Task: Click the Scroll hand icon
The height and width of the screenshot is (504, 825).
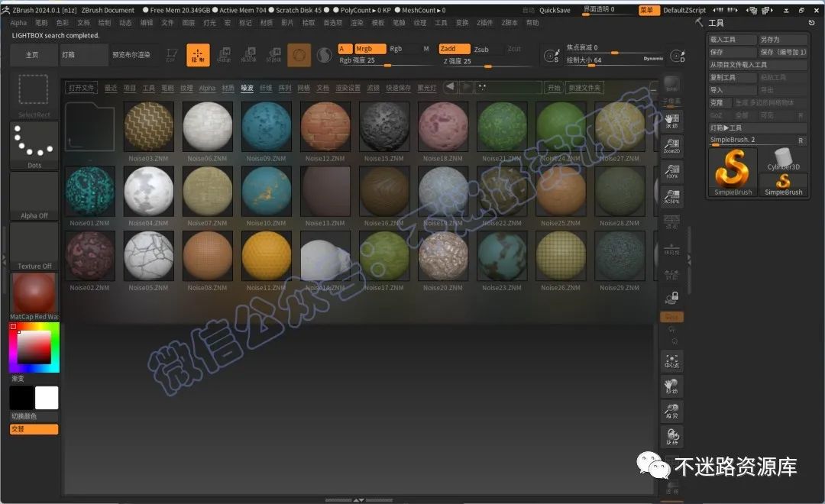Action: point(672,121)
